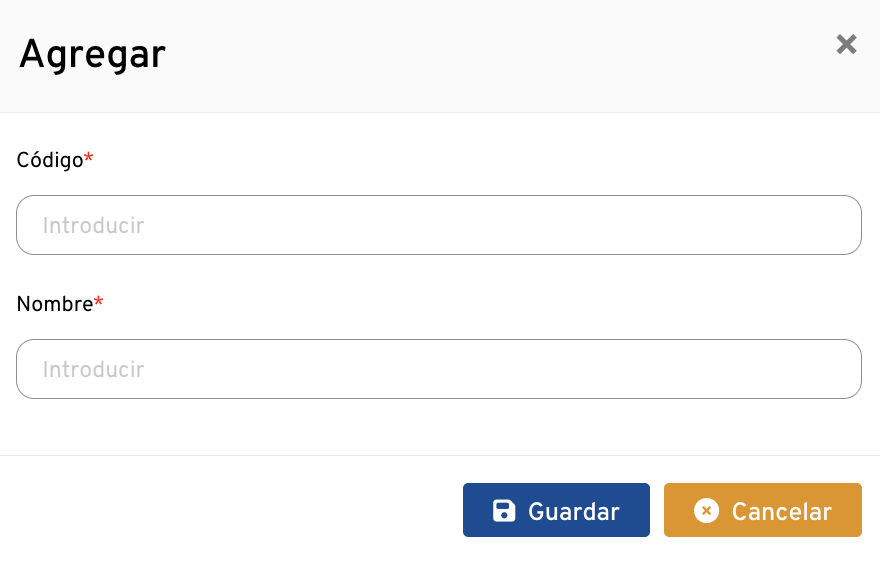Click the Introducir placeholder under Nombre
The image size is (880, 562).
click(x=94, y=370)
